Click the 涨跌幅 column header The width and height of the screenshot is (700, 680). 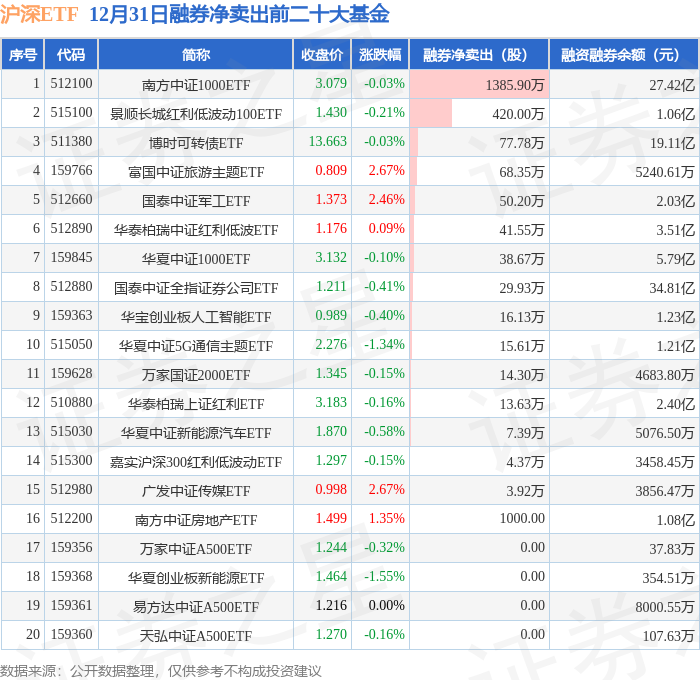(x=380, y=54)
